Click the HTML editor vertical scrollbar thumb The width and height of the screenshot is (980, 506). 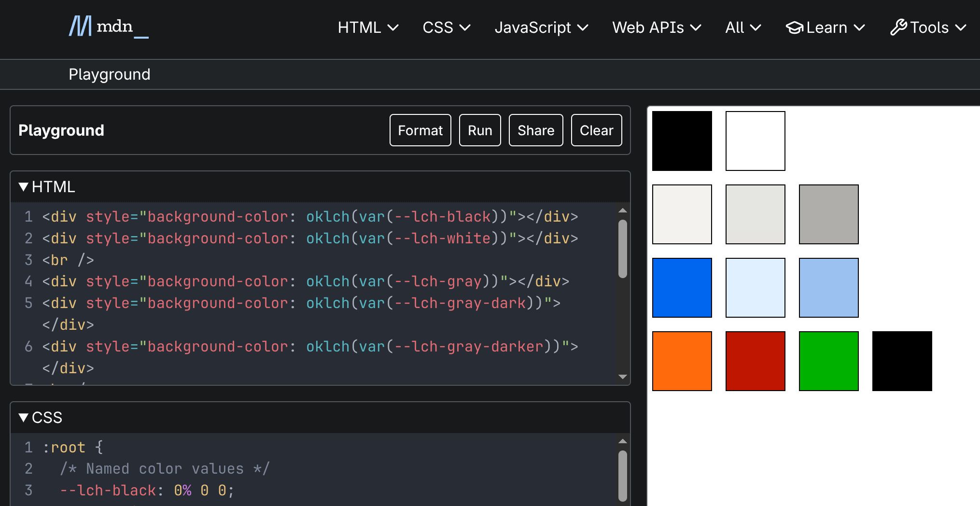click(622, 249)
